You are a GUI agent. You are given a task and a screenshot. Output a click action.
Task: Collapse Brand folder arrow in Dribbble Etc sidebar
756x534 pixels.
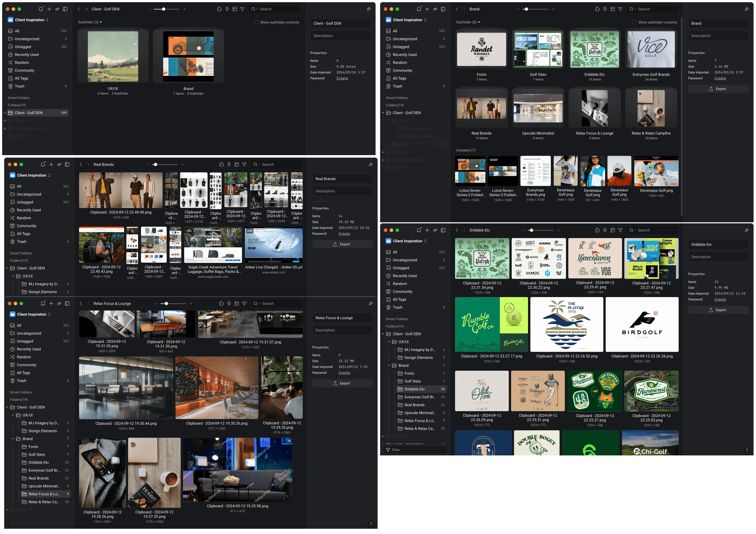coord(389,365)
